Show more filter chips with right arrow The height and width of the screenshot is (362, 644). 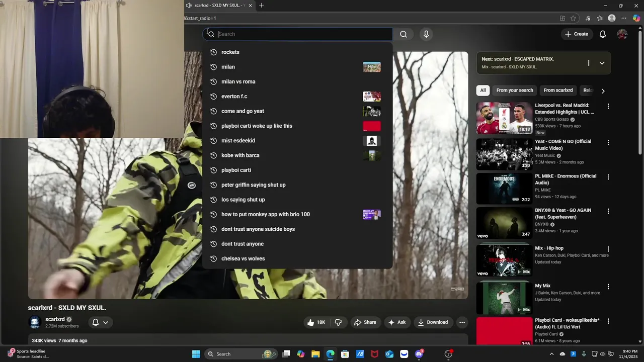tap(603, 91)
